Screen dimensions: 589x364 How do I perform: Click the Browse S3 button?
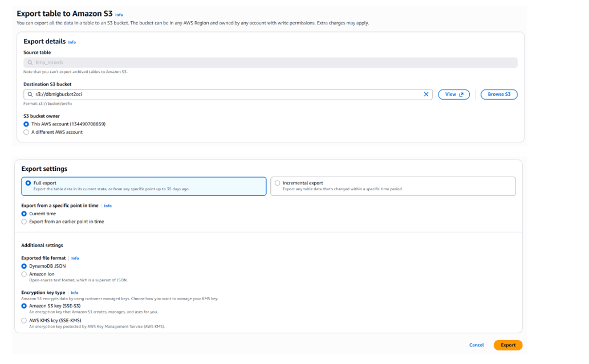[x=499, y=95]
